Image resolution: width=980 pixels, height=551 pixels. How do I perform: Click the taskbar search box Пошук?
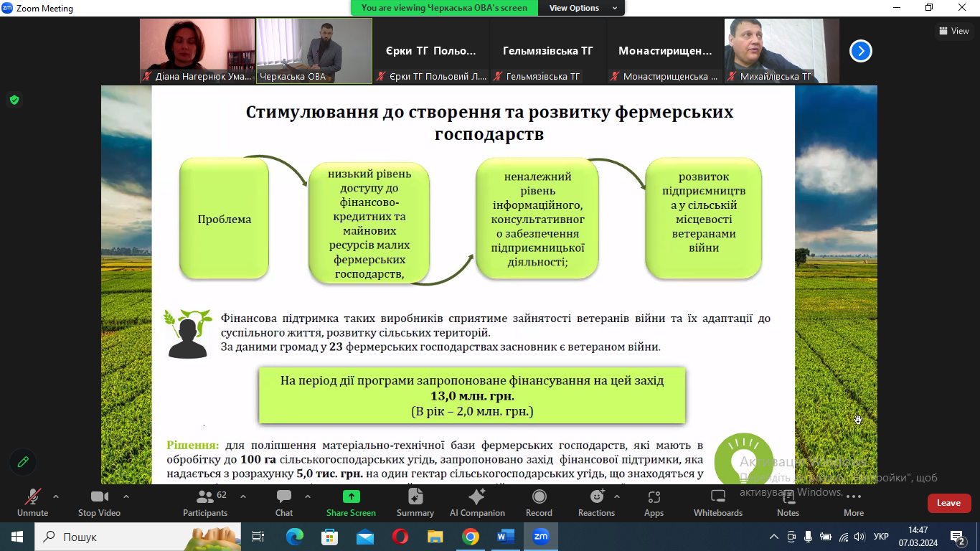point(138,537)
